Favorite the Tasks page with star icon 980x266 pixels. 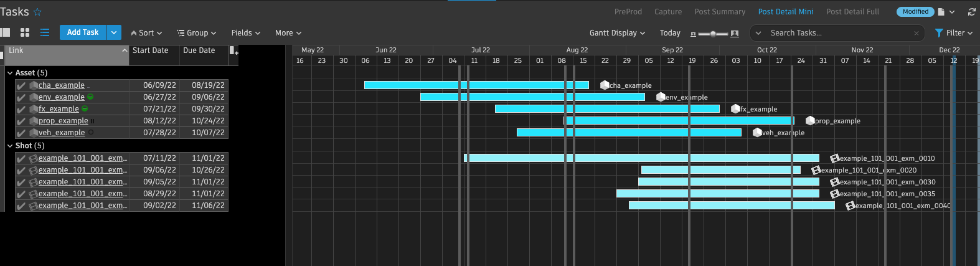[37, 12]
